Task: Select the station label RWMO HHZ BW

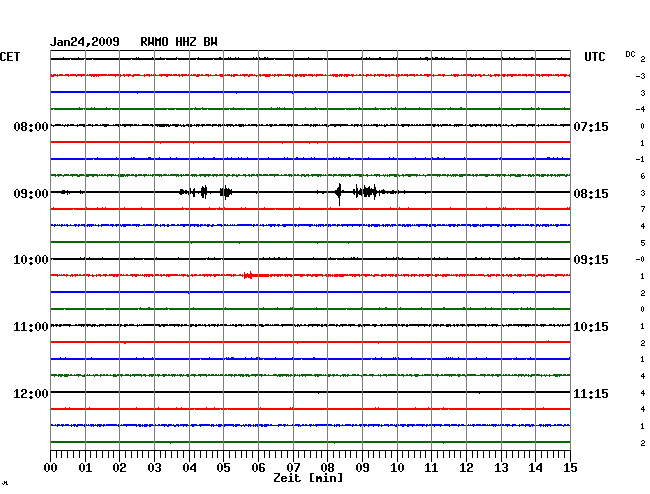Action: [x=179, y=42]
